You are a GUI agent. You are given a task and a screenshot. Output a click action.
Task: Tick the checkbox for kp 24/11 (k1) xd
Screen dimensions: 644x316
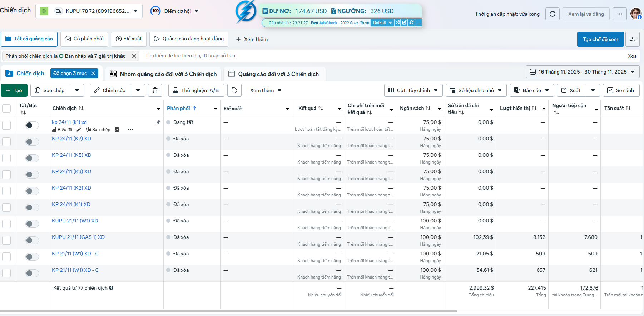pyautogui.click(x=6, y=125)
